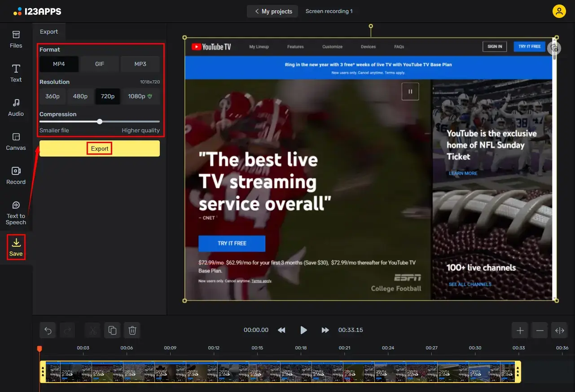Click the trash delete button

pyautogui.click(x=132, y=331)
